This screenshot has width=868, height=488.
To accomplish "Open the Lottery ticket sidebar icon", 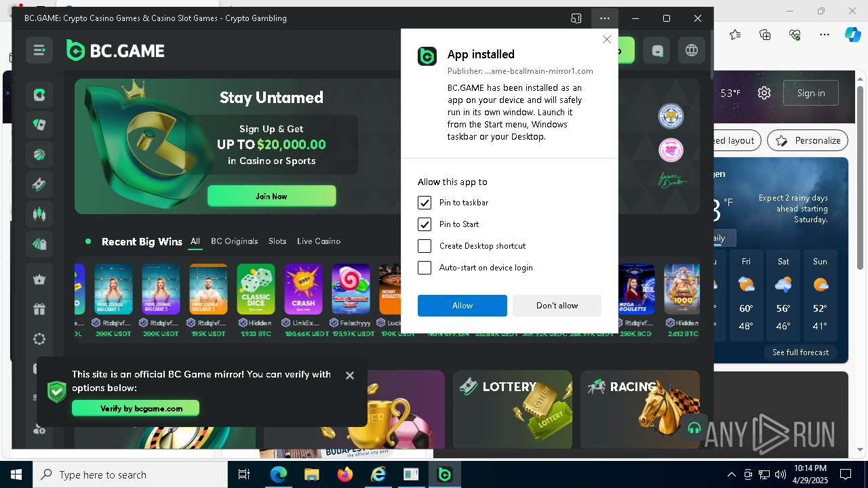I will tap(39, 184).
